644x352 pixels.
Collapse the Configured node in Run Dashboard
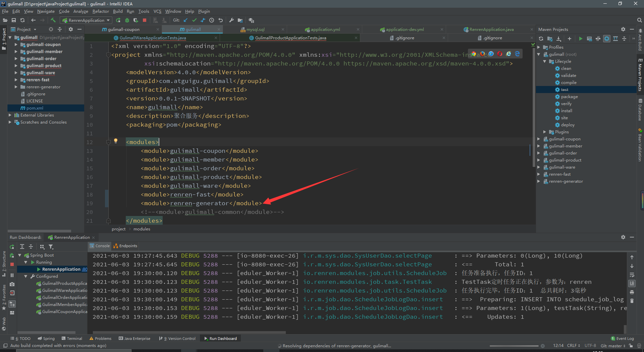click(x=25, y=276)
